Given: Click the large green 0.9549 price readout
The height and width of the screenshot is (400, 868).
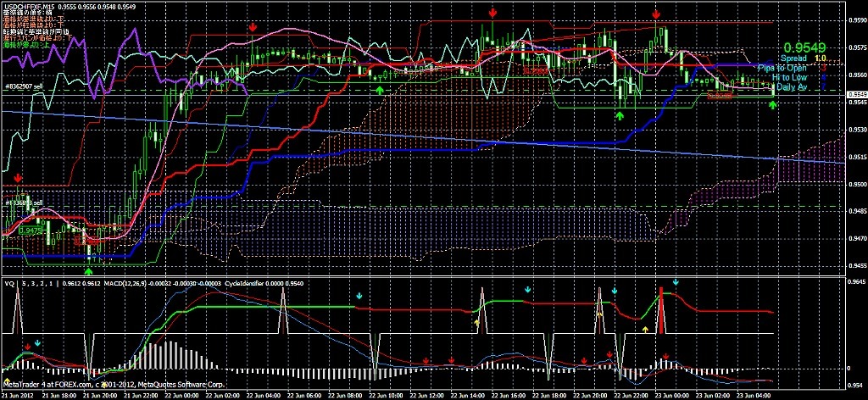Looking at the screenshot, I should [x=805, y=47].
